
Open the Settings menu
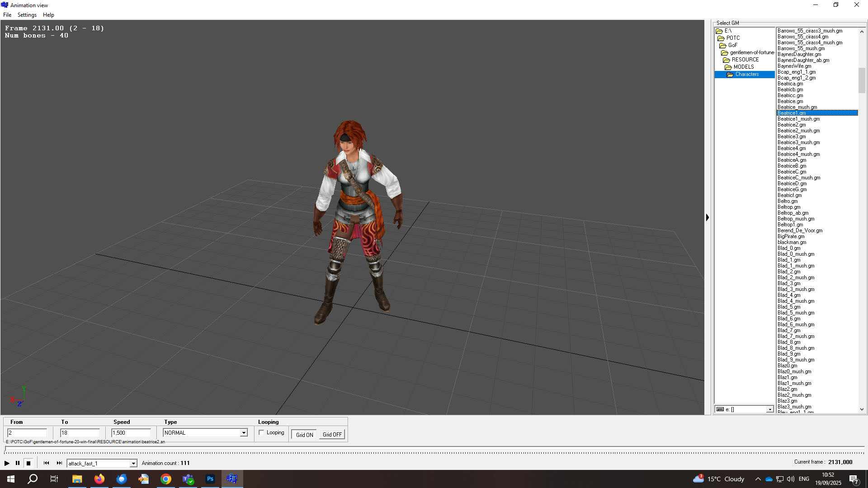tap(27, 15)
